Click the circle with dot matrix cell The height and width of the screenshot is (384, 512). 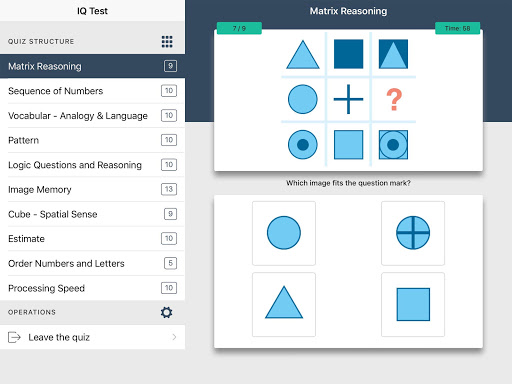303,145
